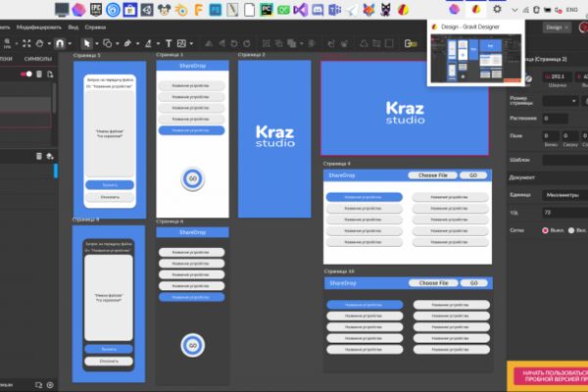The image size is (588, 392).
Task: Click the page color swatch in properties panel
Action: [528, 78]
